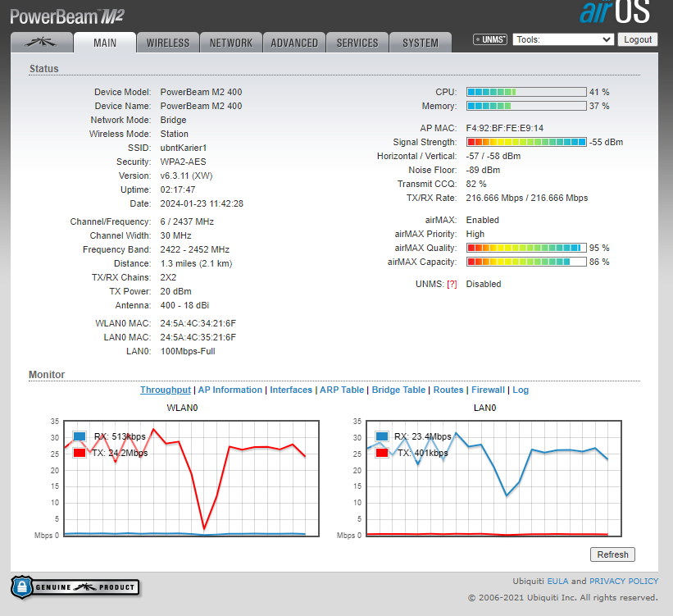Select the SSID value ubntKarier1

(184, 148)
